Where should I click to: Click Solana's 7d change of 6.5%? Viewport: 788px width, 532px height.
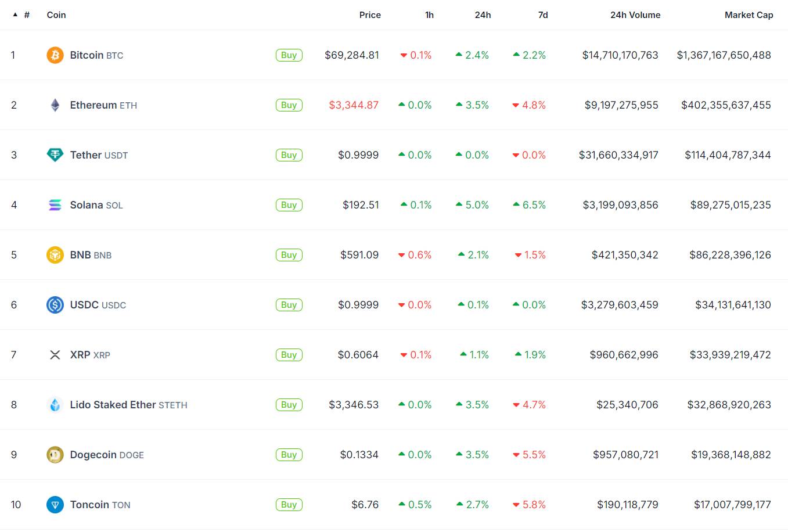pyautogui.click(x=530, y=205)
